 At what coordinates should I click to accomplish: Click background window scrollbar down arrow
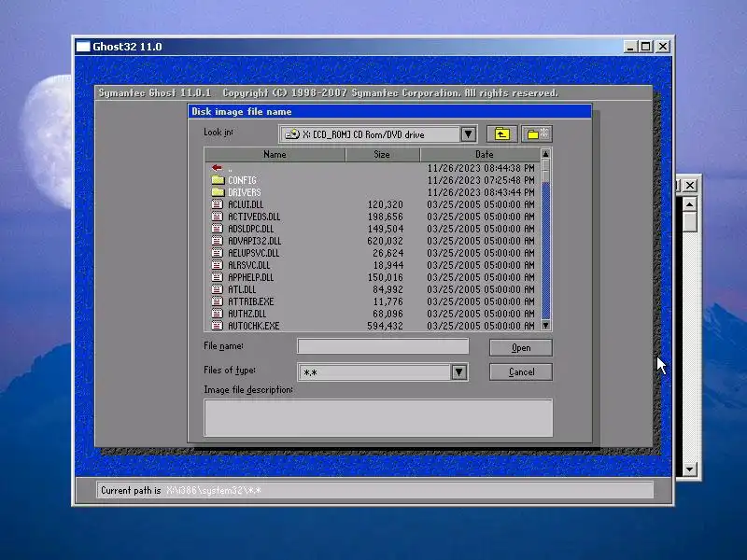pyautogui.click(x=689, y=469)
